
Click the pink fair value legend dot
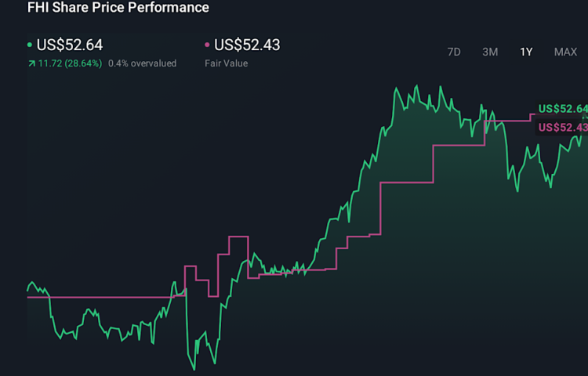(207, 45)
